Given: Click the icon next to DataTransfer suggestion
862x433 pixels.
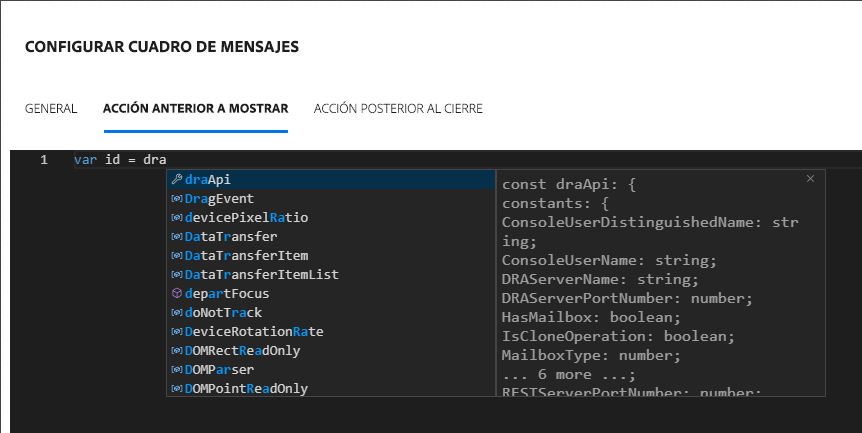Looking at the screenshot, I should pyautogui.click(x=177, y=237).
